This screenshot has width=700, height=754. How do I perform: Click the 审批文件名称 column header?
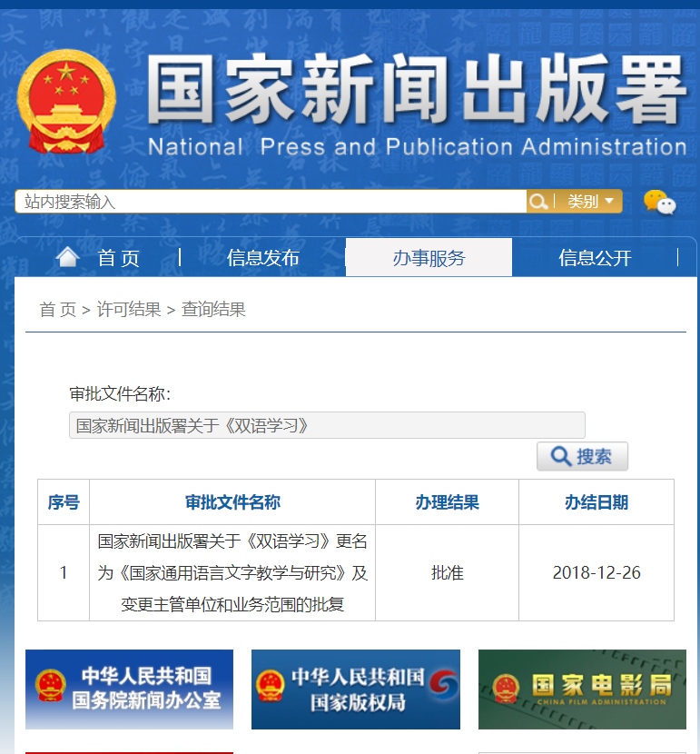pos(232,502)
